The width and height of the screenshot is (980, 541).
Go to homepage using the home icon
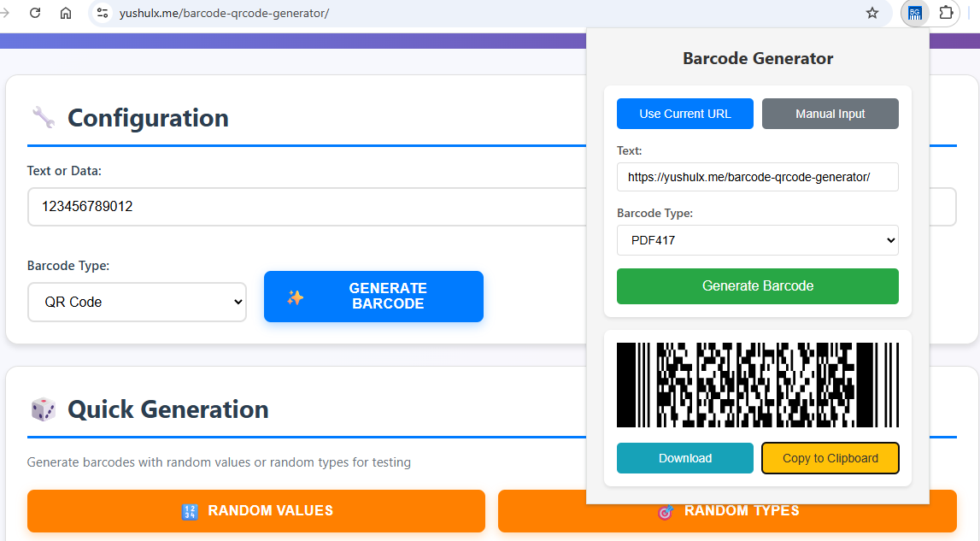66,13
